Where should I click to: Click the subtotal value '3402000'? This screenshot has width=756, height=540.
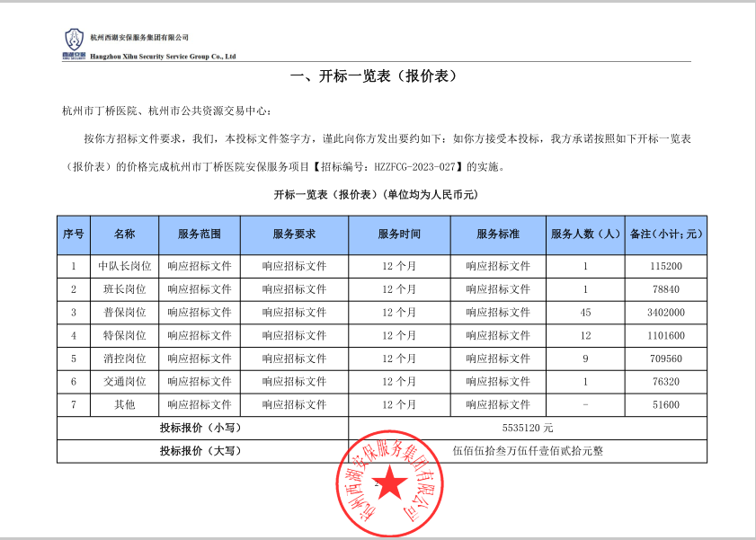point(666,312)
